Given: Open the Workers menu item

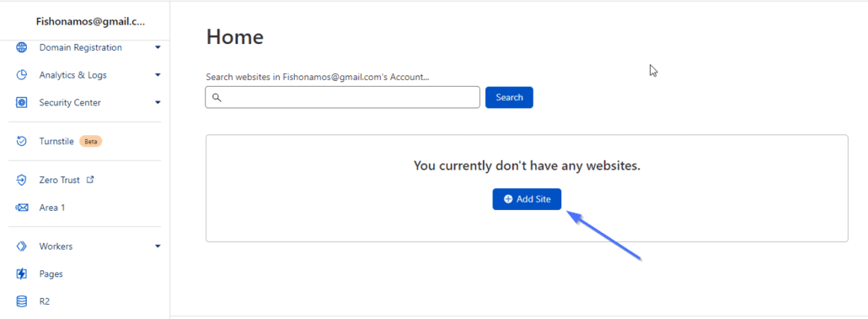Looking at the screenshot, I should click(56, 246).
